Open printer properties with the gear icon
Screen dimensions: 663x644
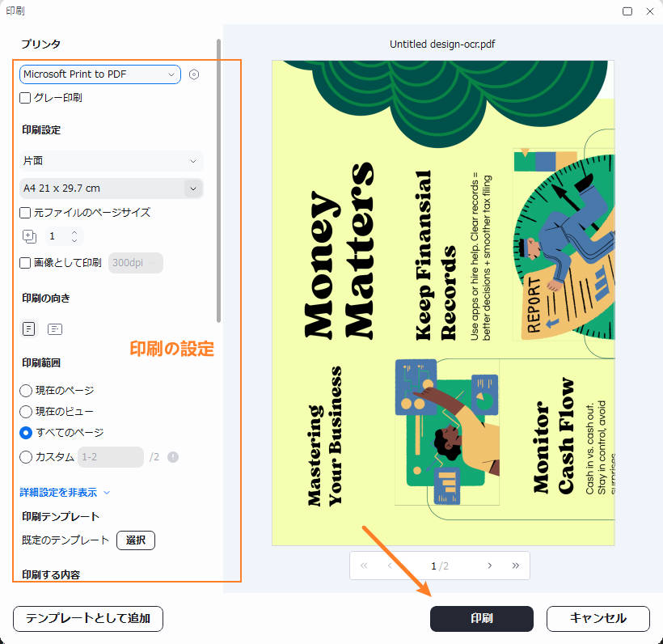193,74
